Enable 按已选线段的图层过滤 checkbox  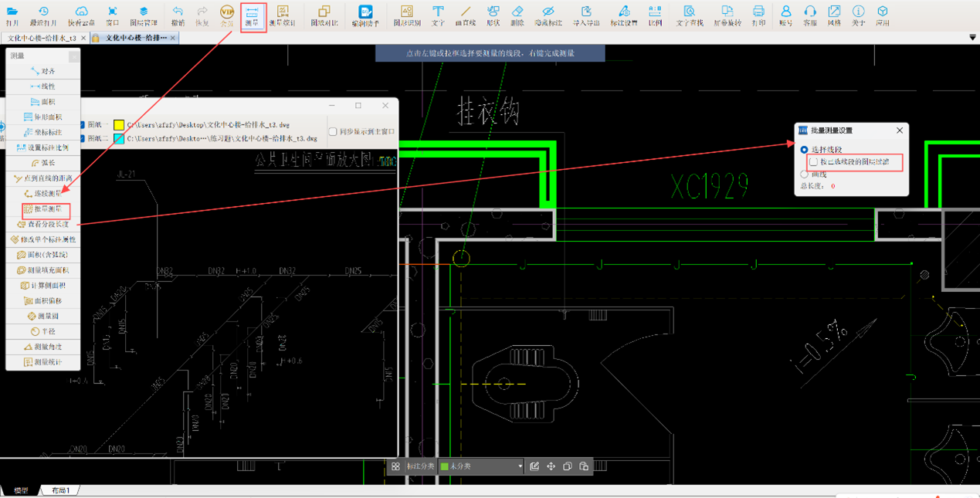(813, 162)
